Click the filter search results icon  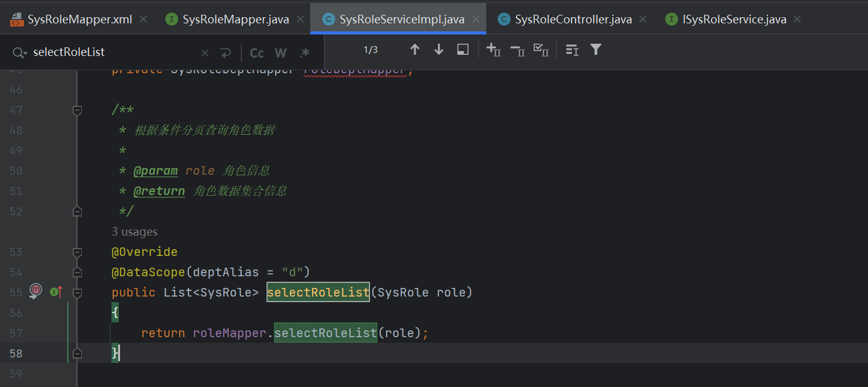[x=595, y=50]
